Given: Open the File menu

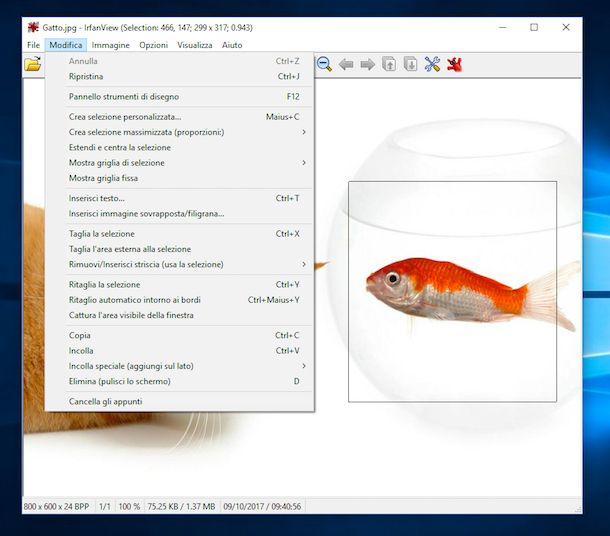Looking at the screenshot, I should 33,45.
